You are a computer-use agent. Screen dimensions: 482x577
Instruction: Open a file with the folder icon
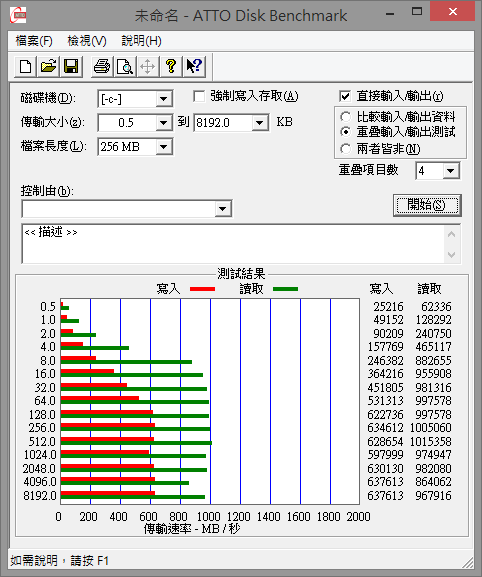48,67
